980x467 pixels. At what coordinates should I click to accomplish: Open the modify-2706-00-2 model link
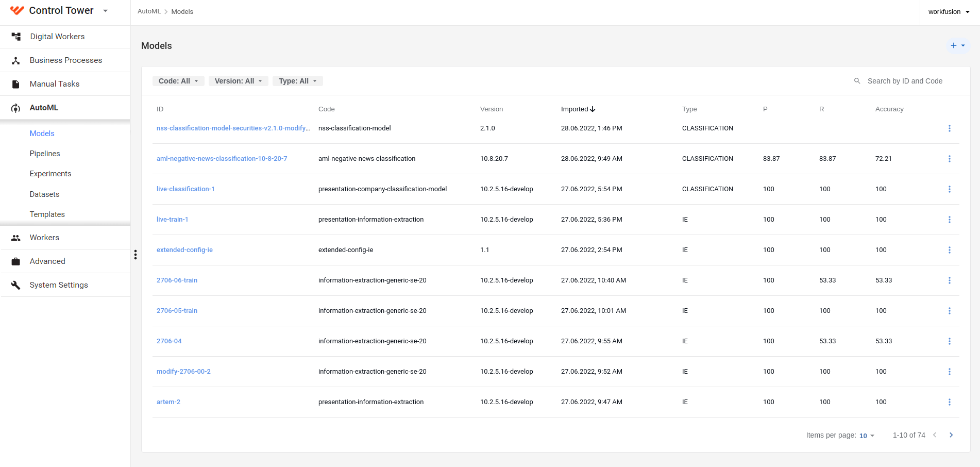[x=183, y=372]
